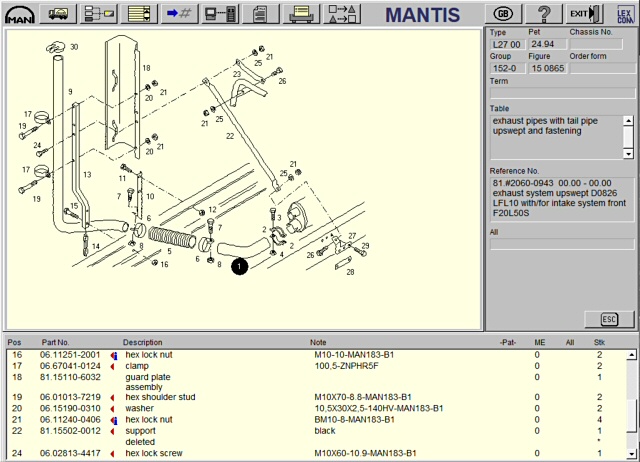
Task: Click the EXIT door button
Action: coord(584,14)
